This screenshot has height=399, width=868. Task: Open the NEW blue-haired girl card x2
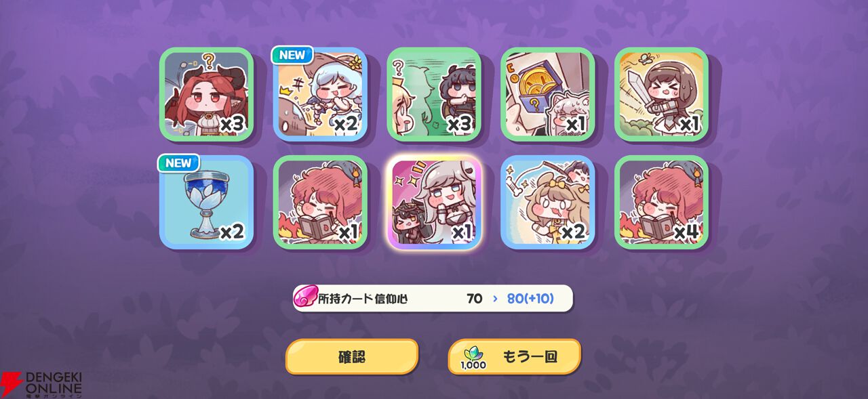[320, 94]
